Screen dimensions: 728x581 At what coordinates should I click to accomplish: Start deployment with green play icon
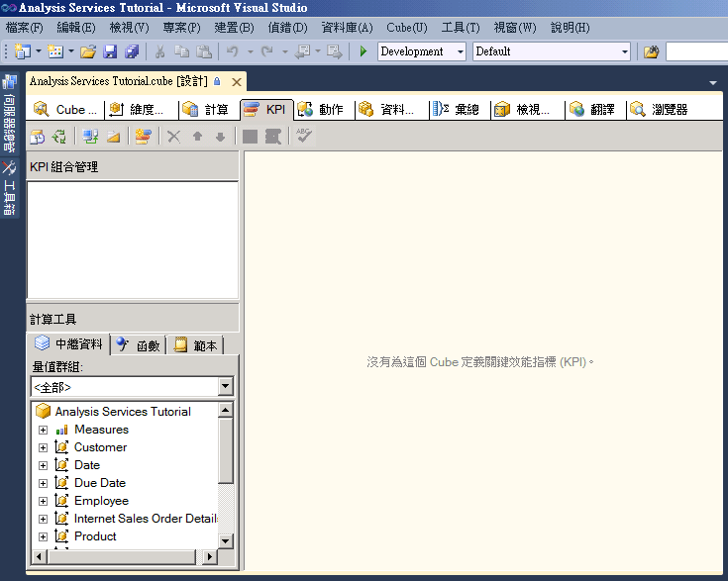[364, 51]
